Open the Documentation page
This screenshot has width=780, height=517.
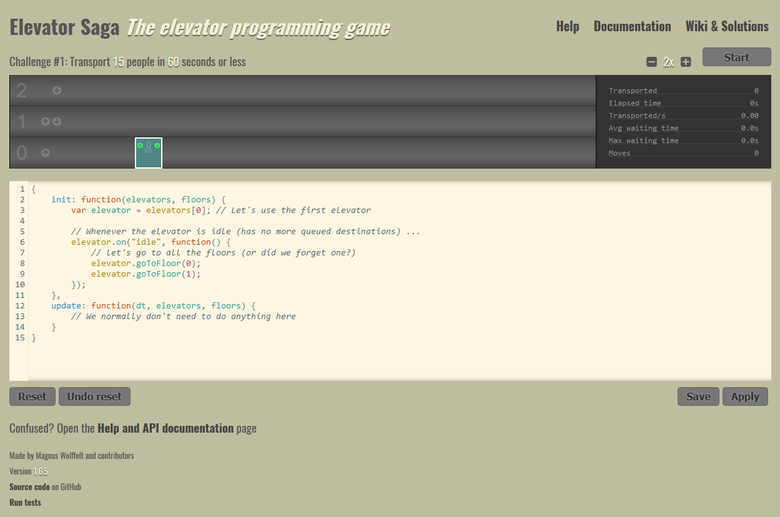click(632, 26)
